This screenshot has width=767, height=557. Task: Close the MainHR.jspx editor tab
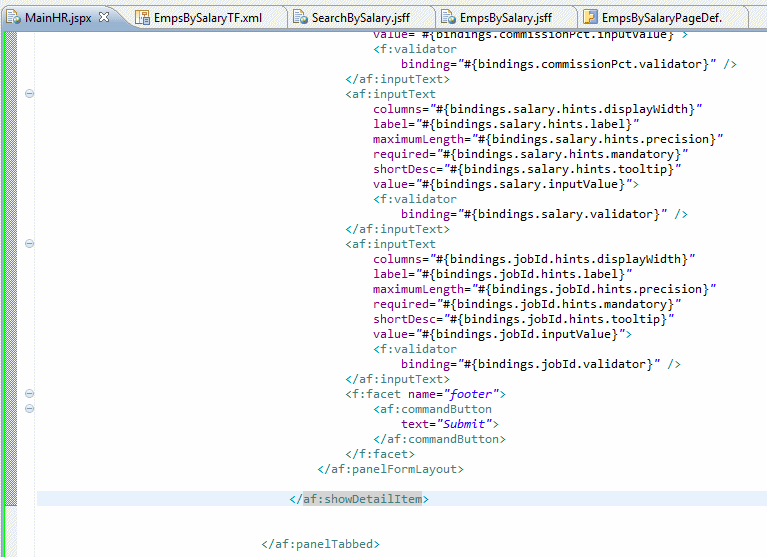pyautogui.click(x=104, y=17)
